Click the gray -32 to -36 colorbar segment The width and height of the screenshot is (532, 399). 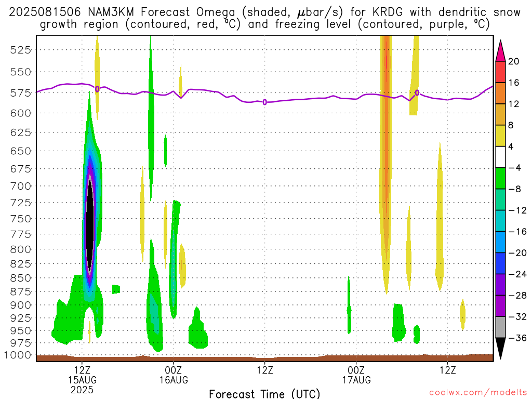[x=500, y=327]
